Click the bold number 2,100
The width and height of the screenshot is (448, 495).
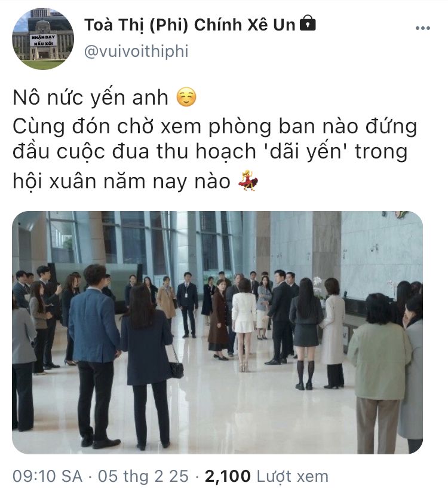point(228,476)
